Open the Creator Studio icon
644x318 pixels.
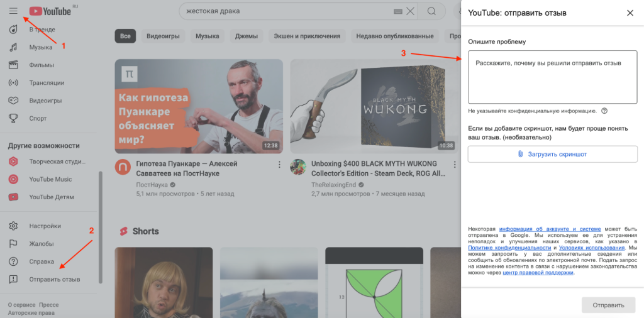(x=13, y=162)
